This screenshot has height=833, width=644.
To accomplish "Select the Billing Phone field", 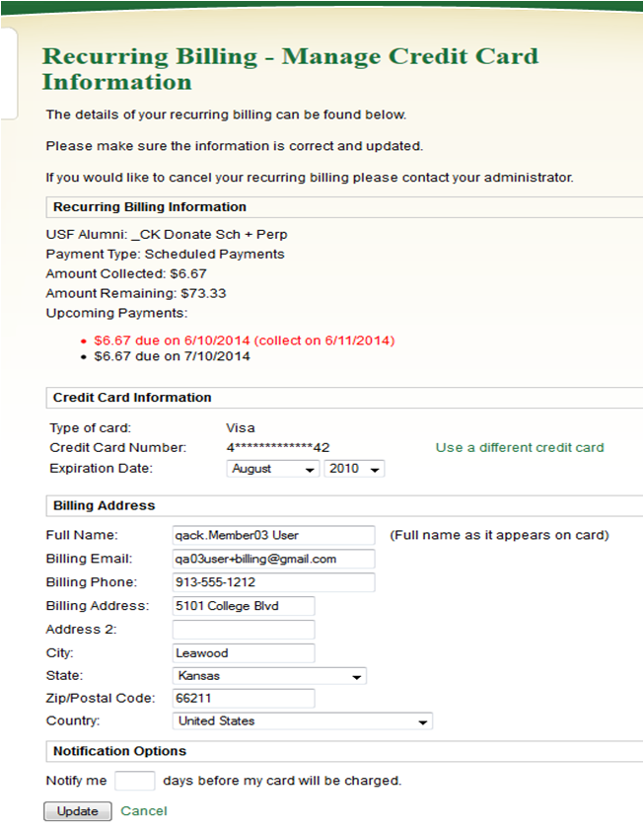I will pyautogui.click(x=273, y=582).
